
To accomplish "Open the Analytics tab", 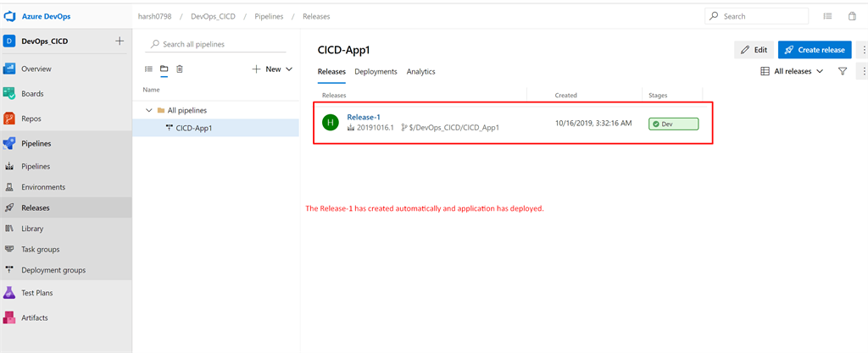I will click(420, 72).
